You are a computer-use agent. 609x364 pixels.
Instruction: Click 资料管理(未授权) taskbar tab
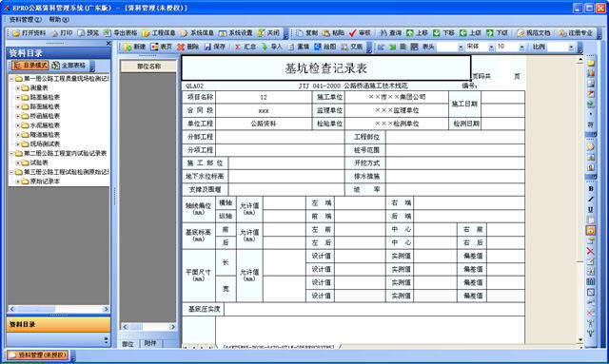pos(38,354)
